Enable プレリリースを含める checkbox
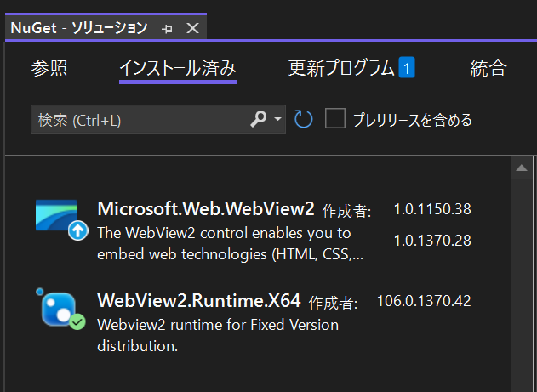This screenshot has height=392, width=537. 335,118
